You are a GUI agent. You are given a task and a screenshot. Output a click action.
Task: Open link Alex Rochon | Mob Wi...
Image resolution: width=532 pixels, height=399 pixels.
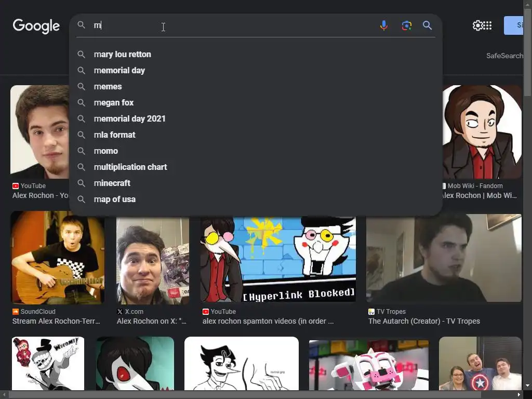click(480, 195)
